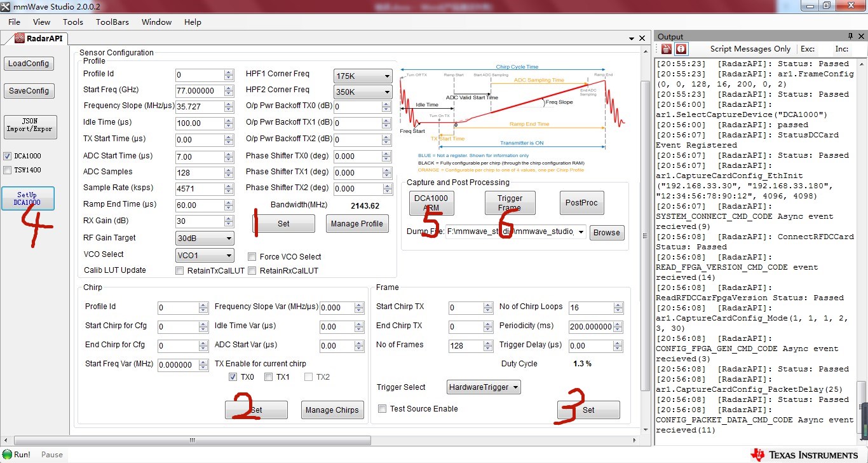This screenshot has height=463, width=868.
Task: Click the JSON Import/Export button
Action: 30,127
